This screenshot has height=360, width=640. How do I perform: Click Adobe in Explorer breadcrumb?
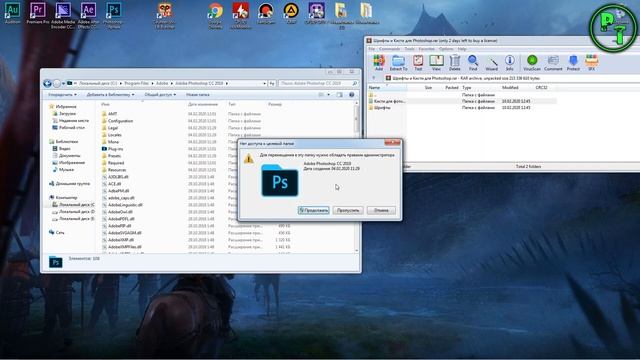(162, 83)
